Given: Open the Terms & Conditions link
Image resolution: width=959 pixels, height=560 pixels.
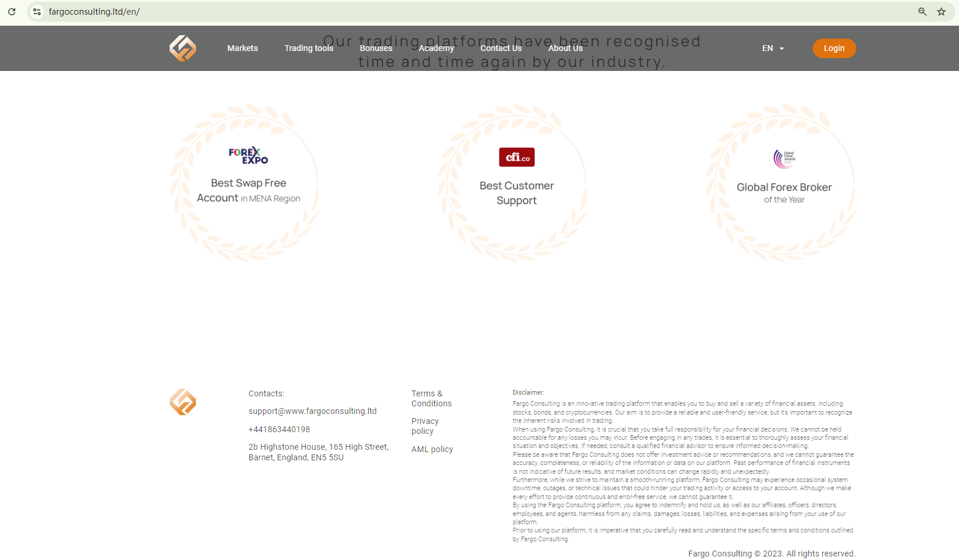Looking at the screenshot, I should 431,399.
